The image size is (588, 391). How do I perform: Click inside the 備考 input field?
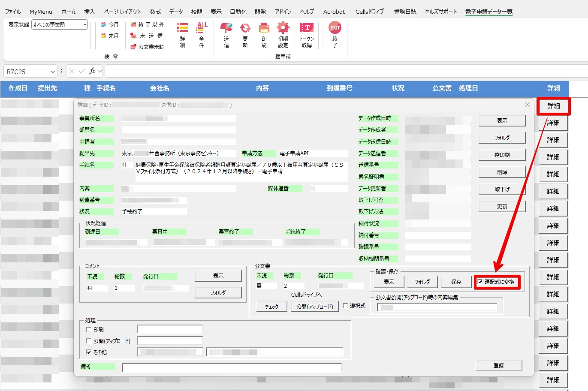click(x=232, y=367)
